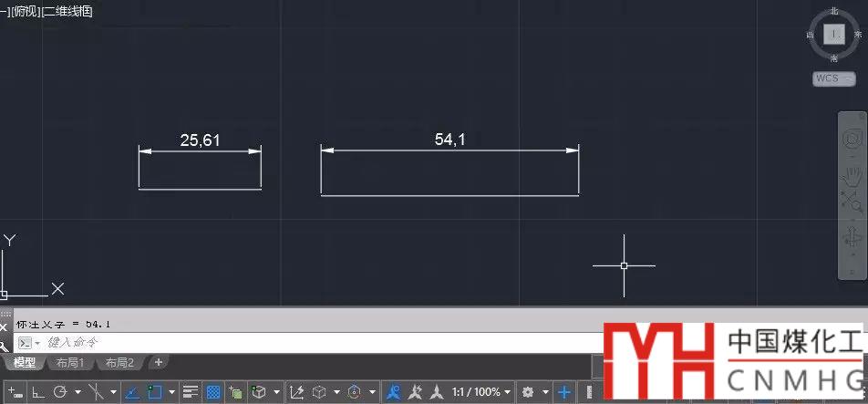The width and height of the screenshot is (868, 404).
Task: Click 北 on the ViewCube compass
Action: click(x=834, y=11)
